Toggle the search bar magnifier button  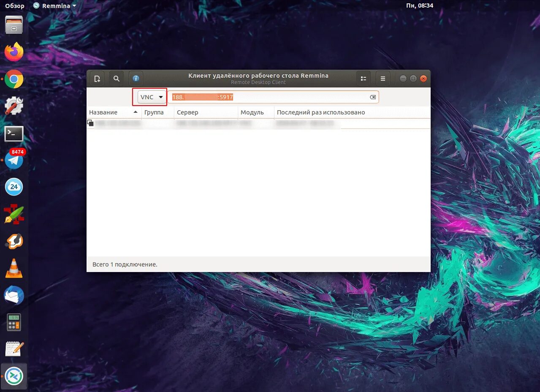117,79
